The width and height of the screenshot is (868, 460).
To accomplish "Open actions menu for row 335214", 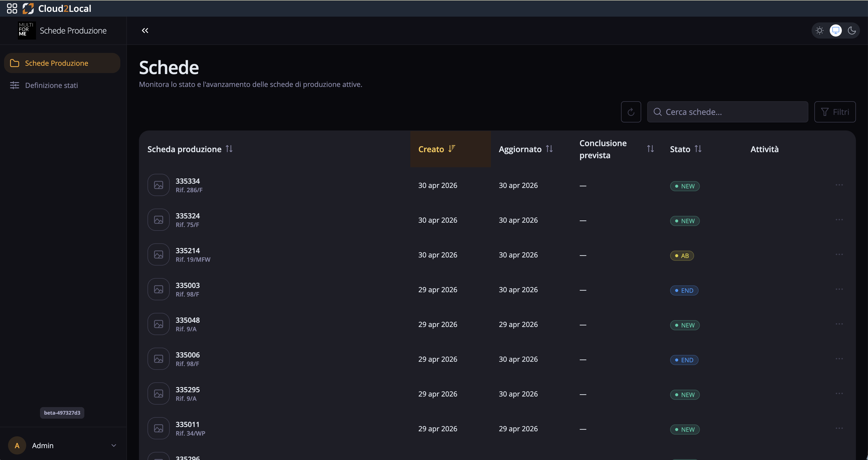I will coord(839,254).
